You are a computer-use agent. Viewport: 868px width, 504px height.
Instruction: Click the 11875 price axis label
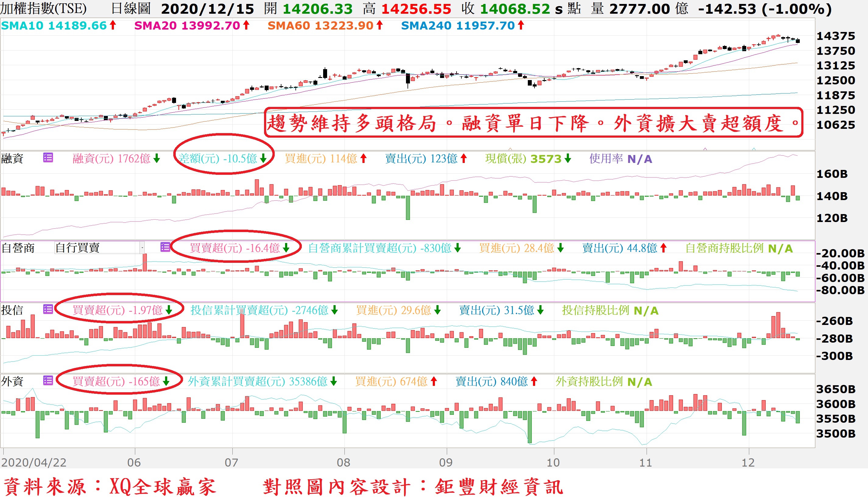click(836, 95)
